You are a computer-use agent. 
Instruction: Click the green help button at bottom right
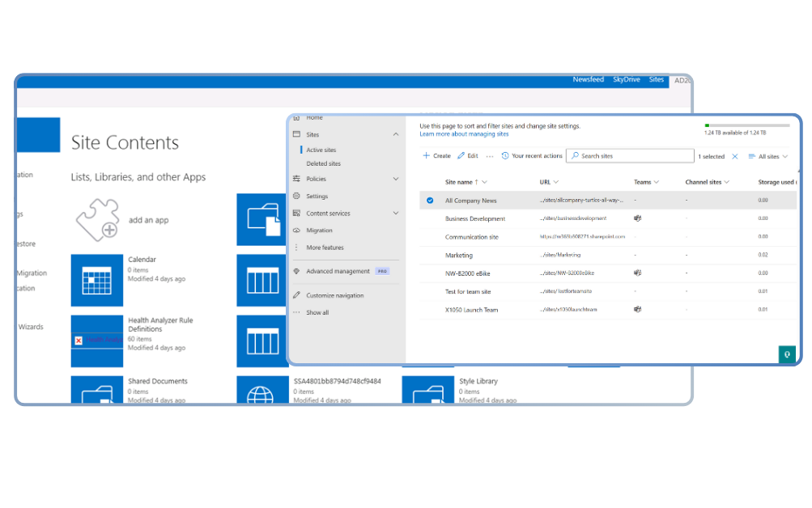[786, 354]
